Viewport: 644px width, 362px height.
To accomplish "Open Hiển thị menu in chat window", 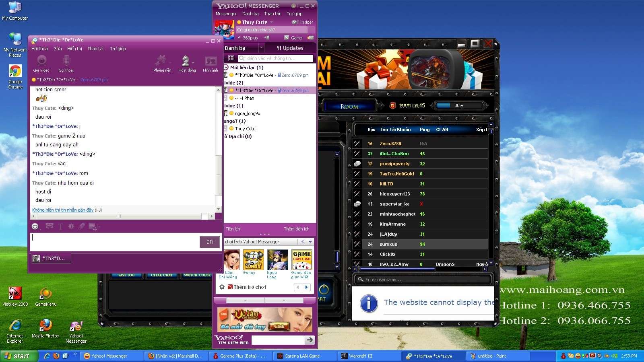I will (74, 49).
